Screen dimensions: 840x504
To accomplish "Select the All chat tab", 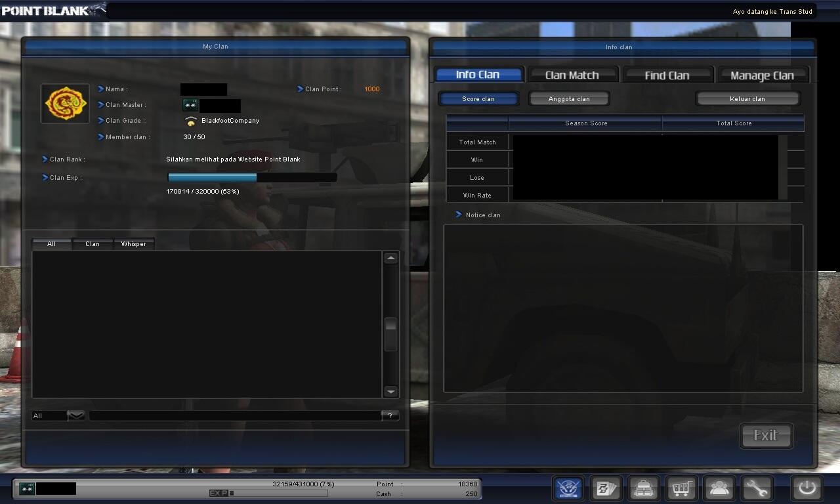I will [x=51, y=243].
